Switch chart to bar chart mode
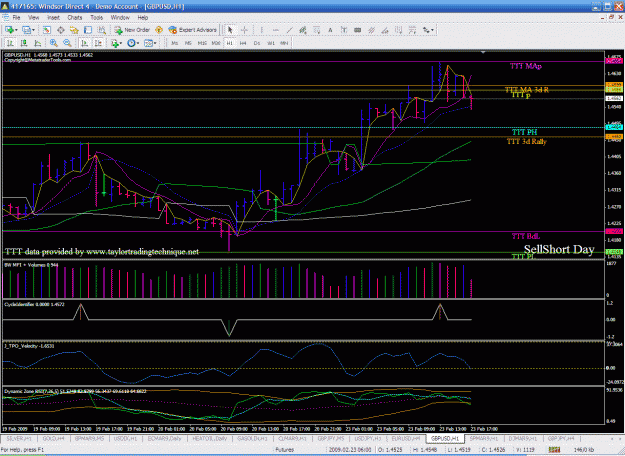The image size is (625, 456). 10,43
